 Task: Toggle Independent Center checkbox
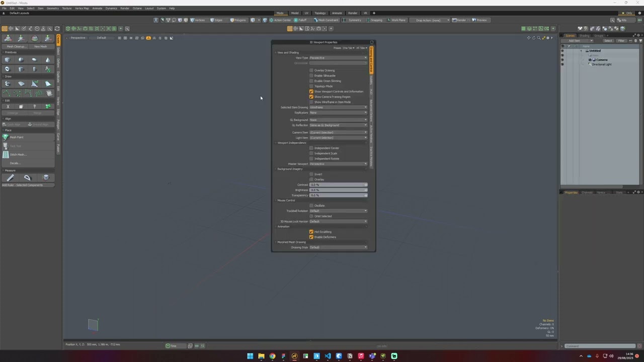(x=311, y=148)
